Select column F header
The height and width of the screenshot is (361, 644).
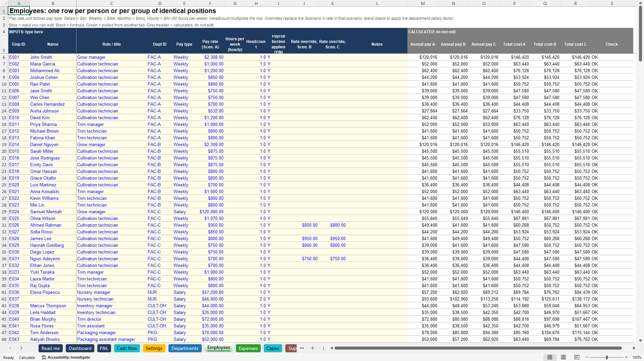tap(210, 3)
